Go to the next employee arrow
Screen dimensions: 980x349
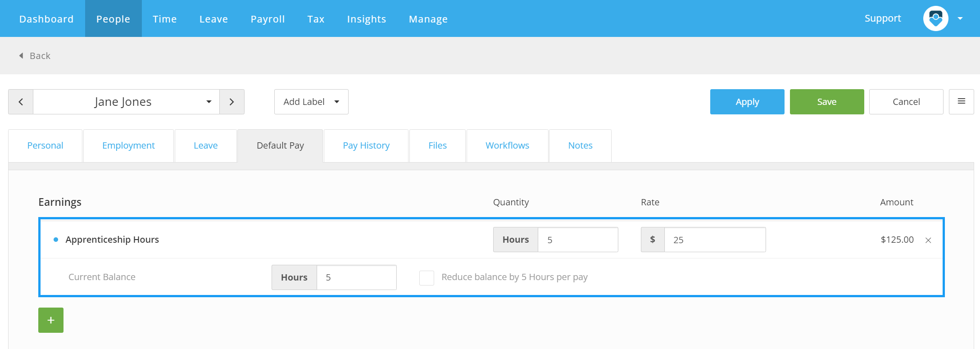coord(232,102)
